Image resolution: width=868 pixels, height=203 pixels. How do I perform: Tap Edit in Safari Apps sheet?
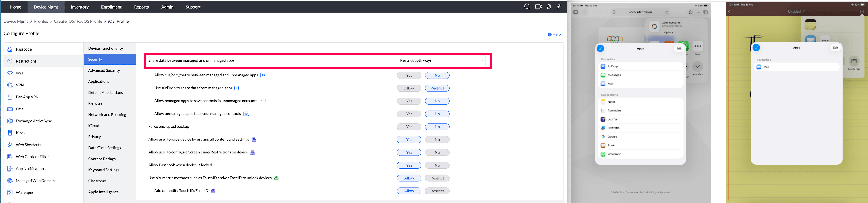point(679,49)
